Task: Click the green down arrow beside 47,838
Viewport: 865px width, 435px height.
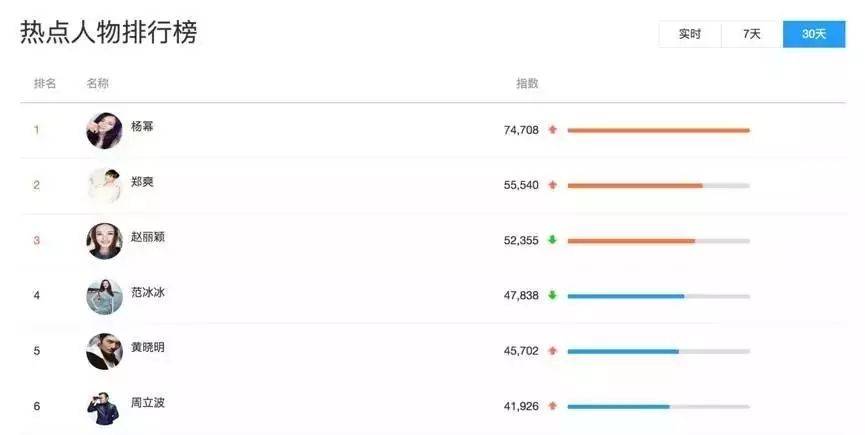Action: tap(552, 295)
